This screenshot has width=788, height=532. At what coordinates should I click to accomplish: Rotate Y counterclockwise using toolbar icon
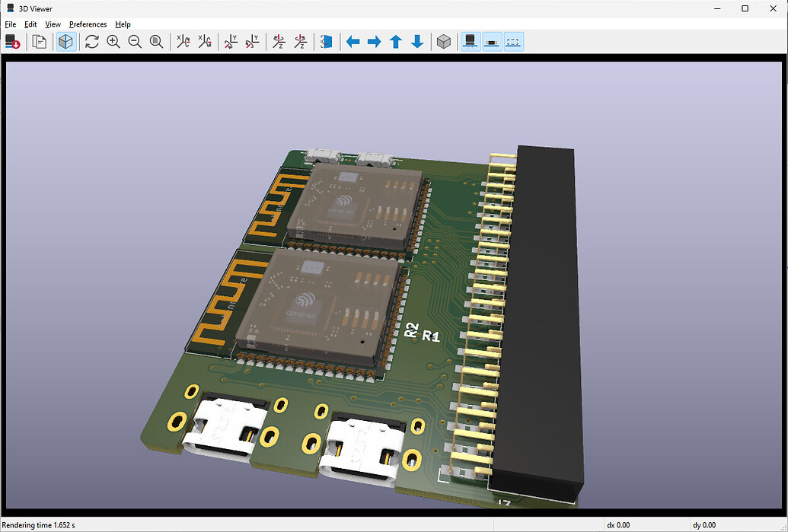pos(252,42)
